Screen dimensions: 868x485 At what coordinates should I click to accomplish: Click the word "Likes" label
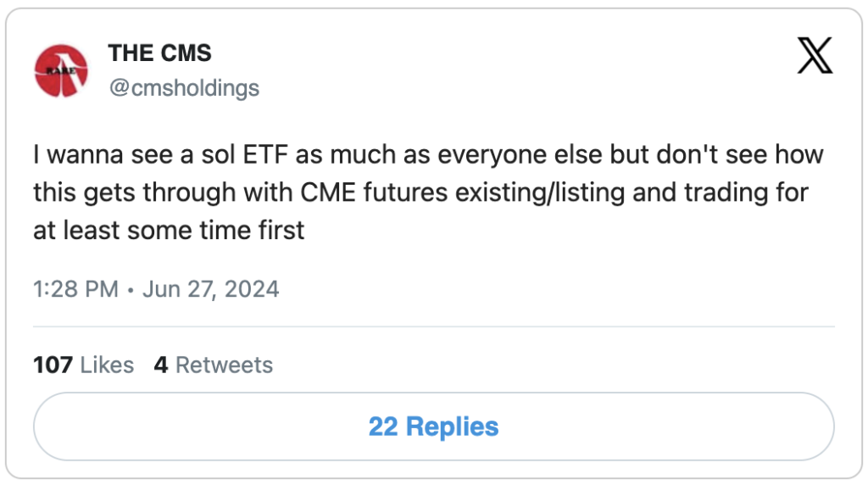click(x=107, y=365)
